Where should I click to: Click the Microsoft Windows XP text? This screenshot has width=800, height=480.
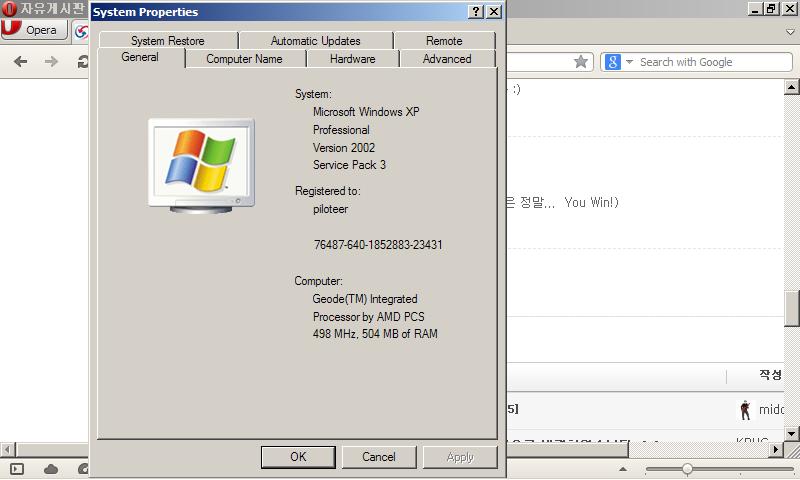click(366, 112)
